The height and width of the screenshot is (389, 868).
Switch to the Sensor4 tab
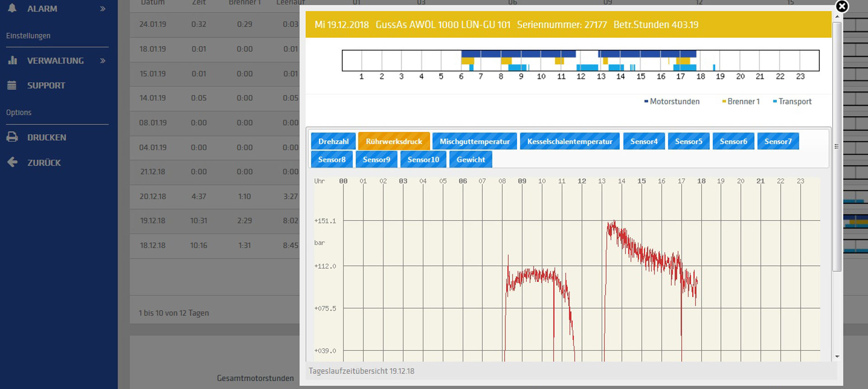(644, 141)
